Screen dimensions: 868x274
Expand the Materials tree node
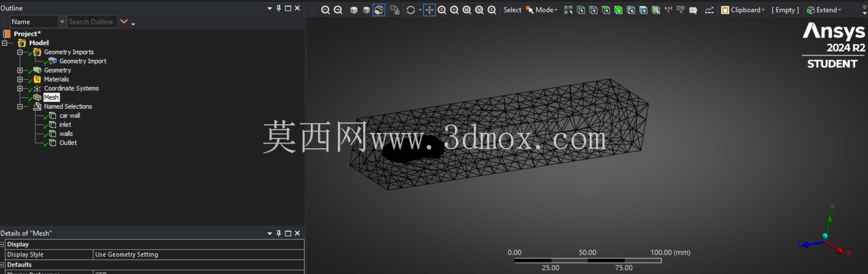coord(20,79)
